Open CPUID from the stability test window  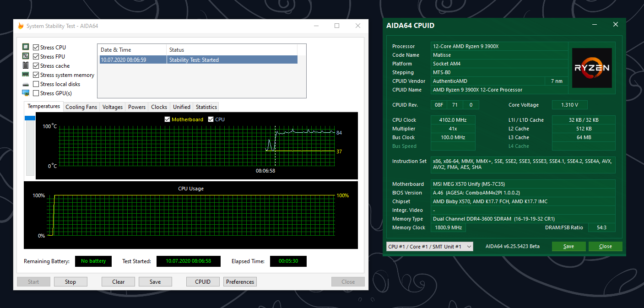point(203,282)
